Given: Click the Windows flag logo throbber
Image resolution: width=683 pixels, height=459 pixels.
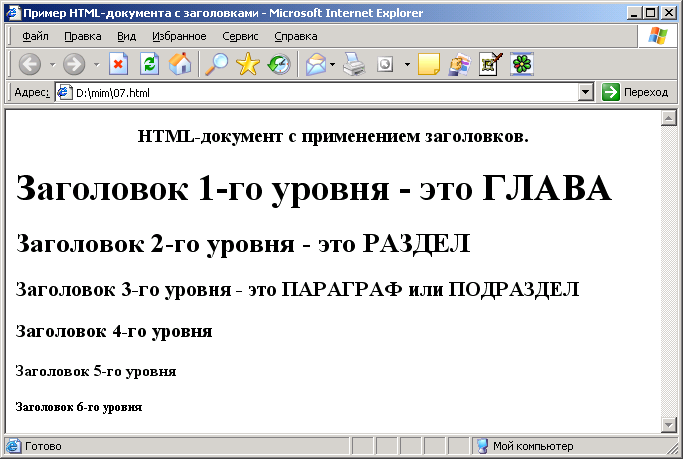Looking at the screenshot, I should pos(658,36).
